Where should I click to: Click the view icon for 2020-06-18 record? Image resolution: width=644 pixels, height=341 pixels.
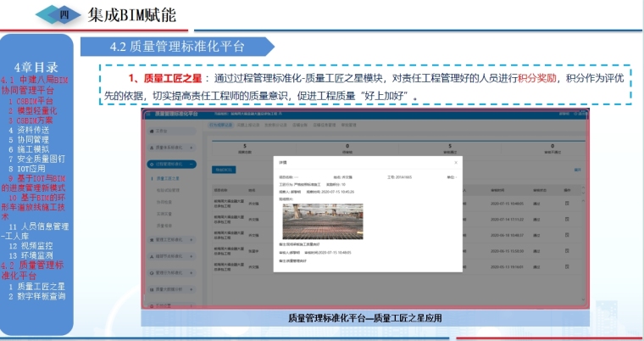pos(569,234)
